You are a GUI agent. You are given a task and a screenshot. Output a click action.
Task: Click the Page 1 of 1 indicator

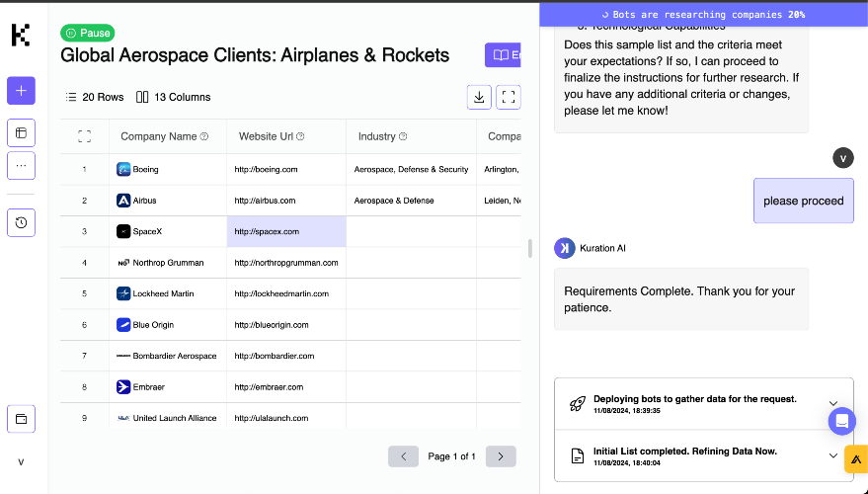[451, 456]
